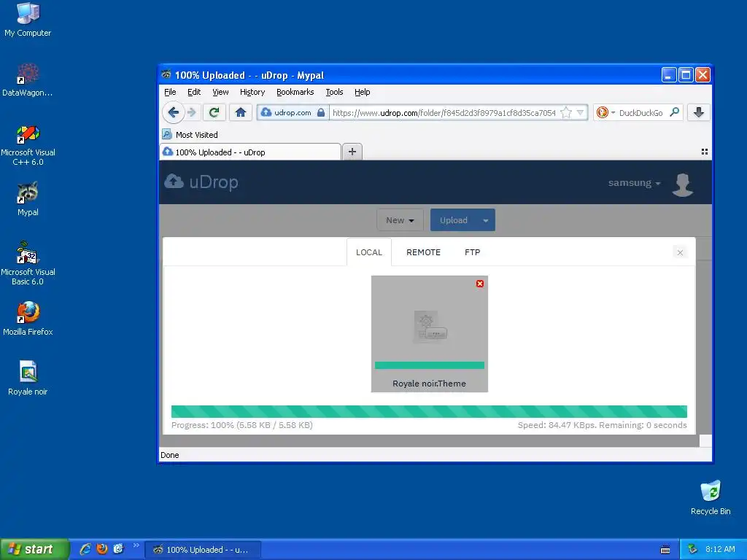Expand the quick launch chevron
Screen dimensions: 747x560
tap(136, 545)
